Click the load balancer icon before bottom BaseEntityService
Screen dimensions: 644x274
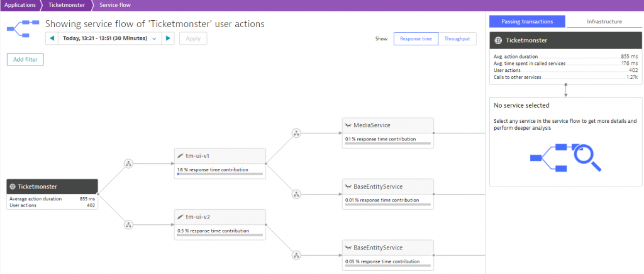[296, 255]
